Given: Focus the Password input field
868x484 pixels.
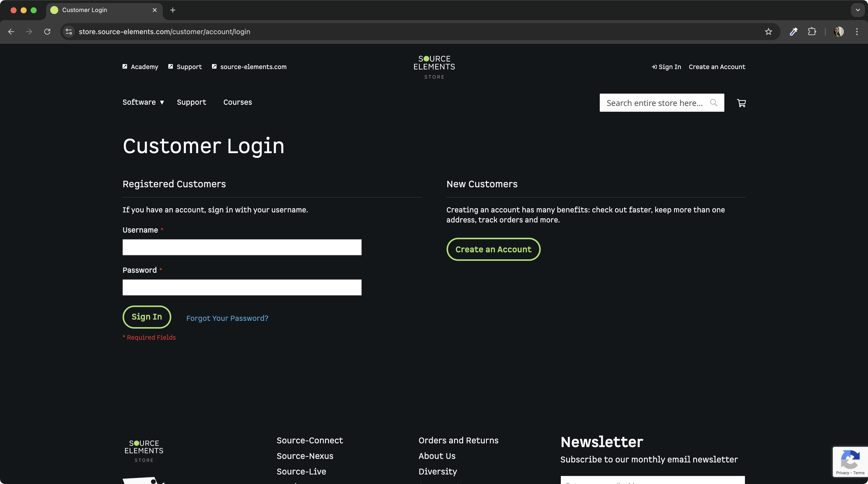Looking at the screenshot, I should pyautogui.click(x=242, y=287).
